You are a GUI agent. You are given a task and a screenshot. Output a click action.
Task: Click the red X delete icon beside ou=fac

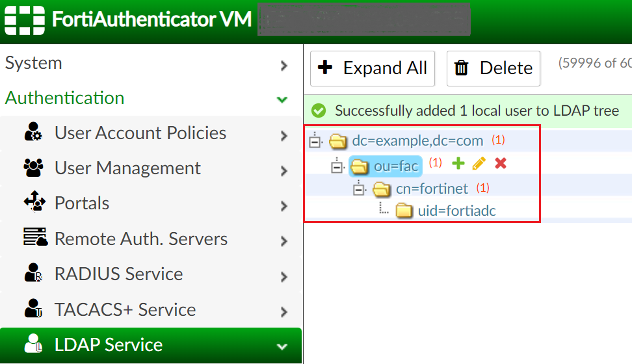500,164
